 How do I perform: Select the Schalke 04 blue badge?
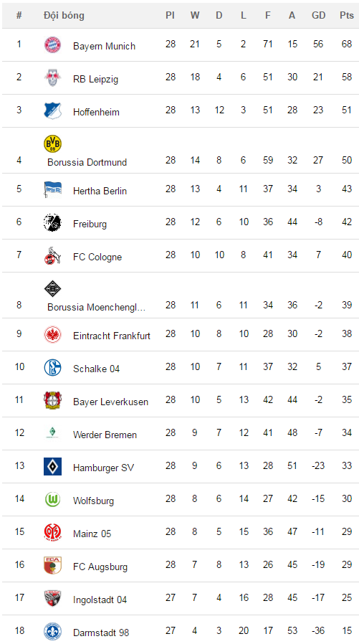52,367
